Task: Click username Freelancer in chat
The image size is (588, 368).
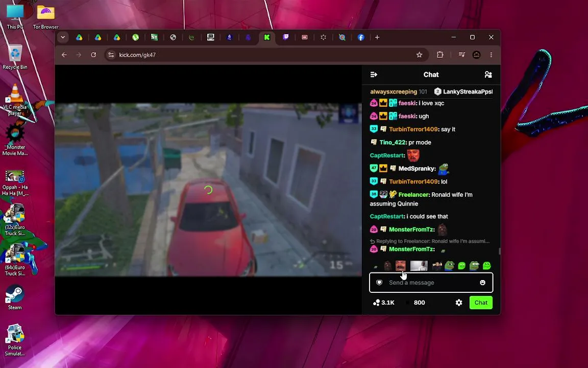Action: 413,195
